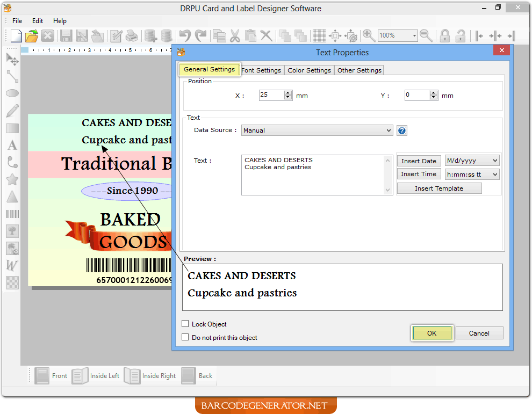Click the Copy icon in the toolbar
Viewport: 532px width, 414px height.
[x=219, y=35]
